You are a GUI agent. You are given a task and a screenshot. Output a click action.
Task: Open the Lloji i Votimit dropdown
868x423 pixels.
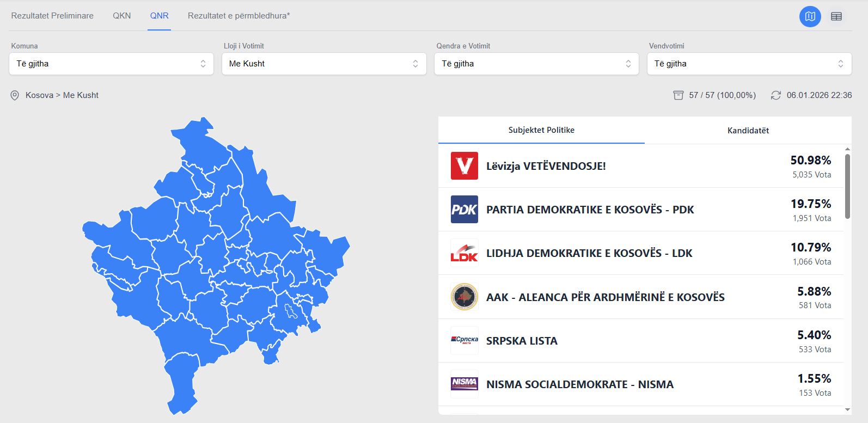tap(323, 64)
